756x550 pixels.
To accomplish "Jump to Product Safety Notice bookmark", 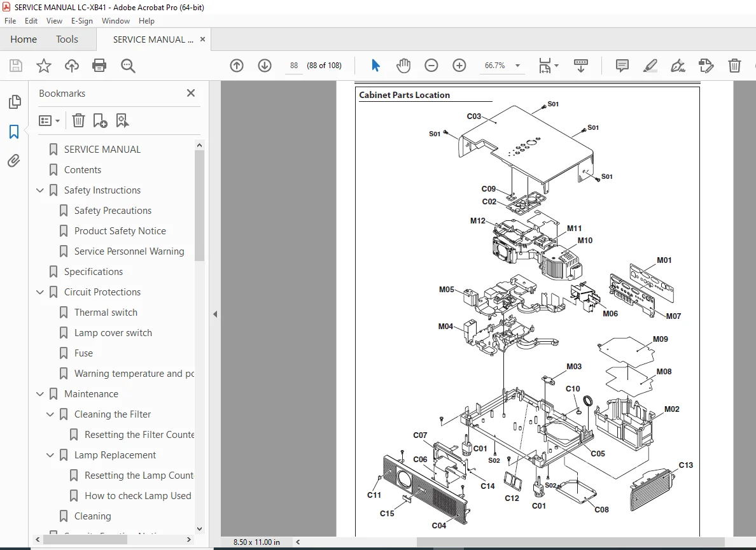I will tap(120, 231).
